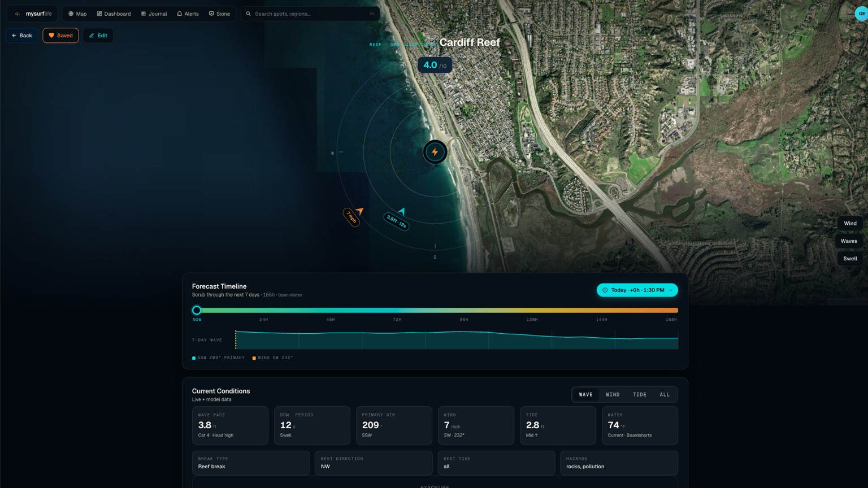Go back with the Back button
The height and width of the screenshot is (488, 868).
(22, 36)
